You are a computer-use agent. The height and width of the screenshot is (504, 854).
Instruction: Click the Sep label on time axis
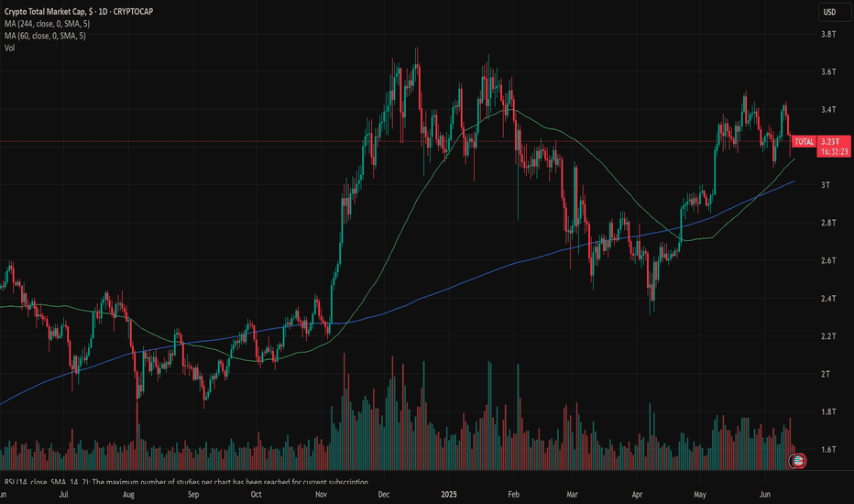point(193,495)
